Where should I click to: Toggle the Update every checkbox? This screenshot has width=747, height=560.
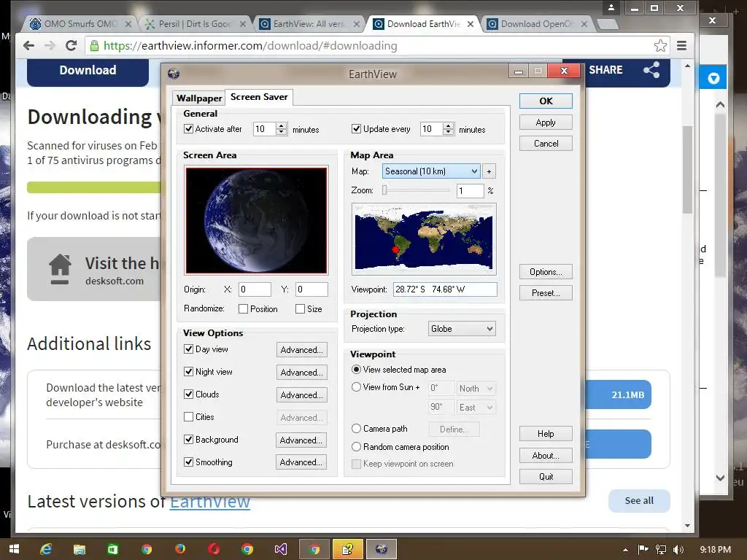point(356,128)
